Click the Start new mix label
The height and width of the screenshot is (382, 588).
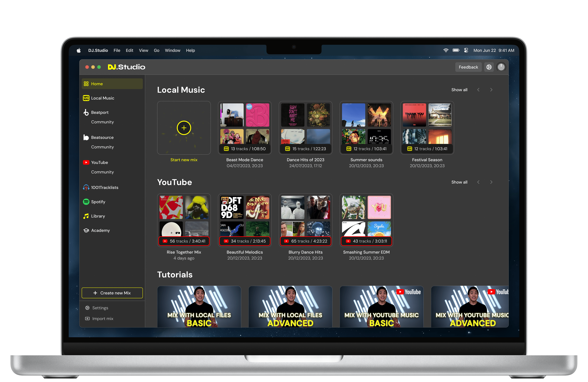(184, 160)
